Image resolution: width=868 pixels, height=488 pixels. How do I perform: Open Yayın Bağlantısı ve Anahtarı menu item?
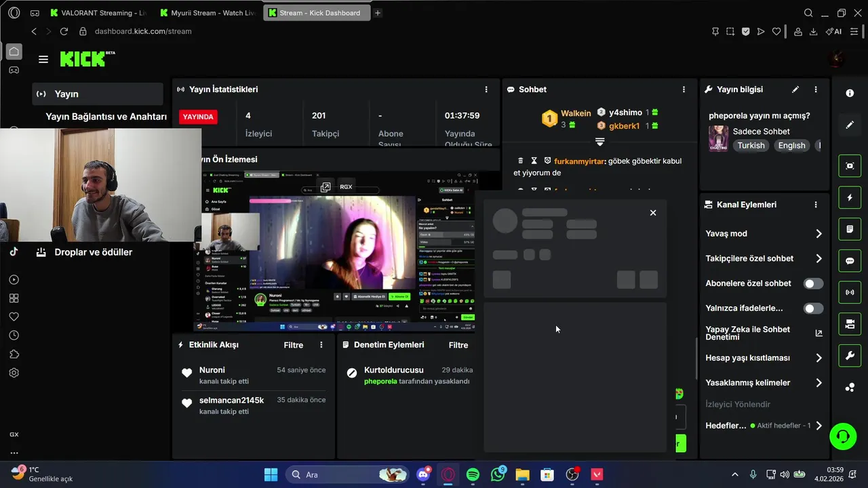106,117
